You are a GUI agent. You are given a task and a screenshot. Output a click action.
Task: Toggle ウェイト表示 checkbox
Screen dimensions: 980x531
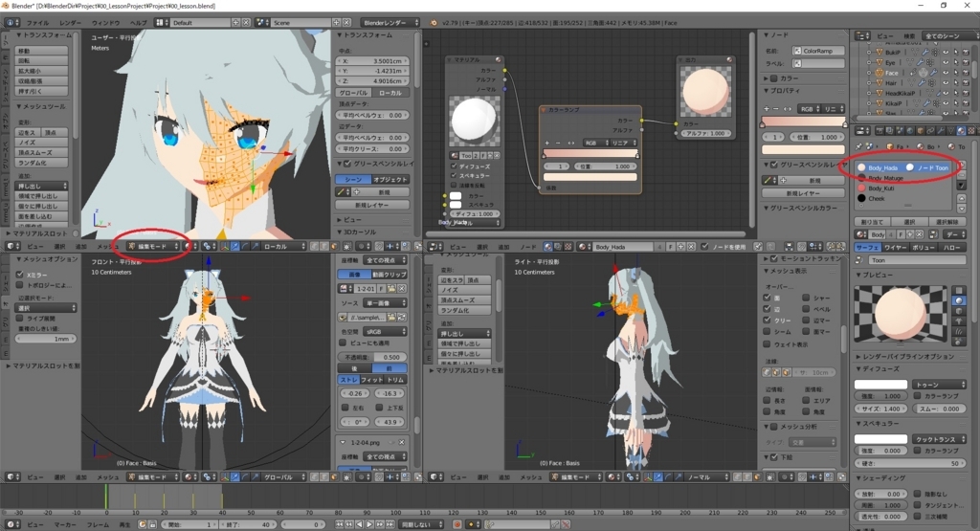coord(767,344)
